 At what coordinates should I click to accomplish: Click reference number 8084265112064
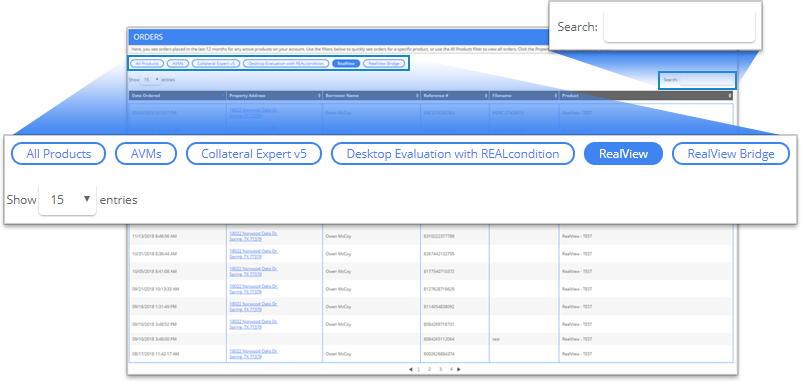(438, 339)
